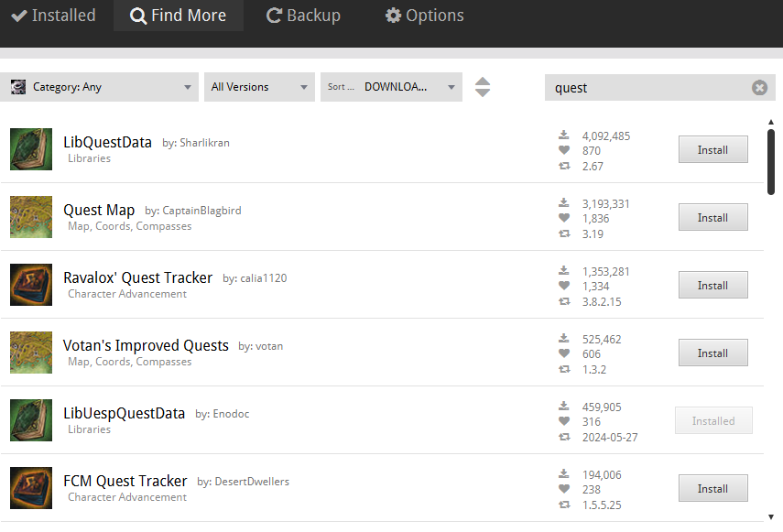Toggle sort direction arrows
This screenshot has width=783, height=532.
(x=483, y=87)
